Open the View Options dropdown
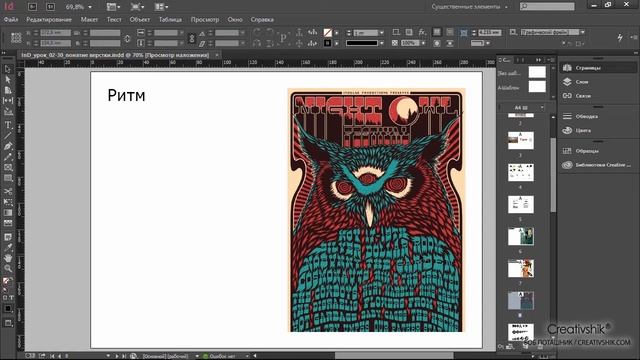The height and width of the screenshot is (360, 640). (x=113, y=7)
